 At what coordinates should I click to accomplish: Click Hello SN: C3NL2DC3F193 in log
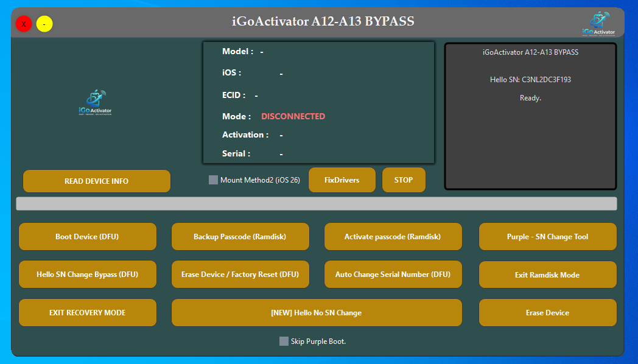point(530,80)
